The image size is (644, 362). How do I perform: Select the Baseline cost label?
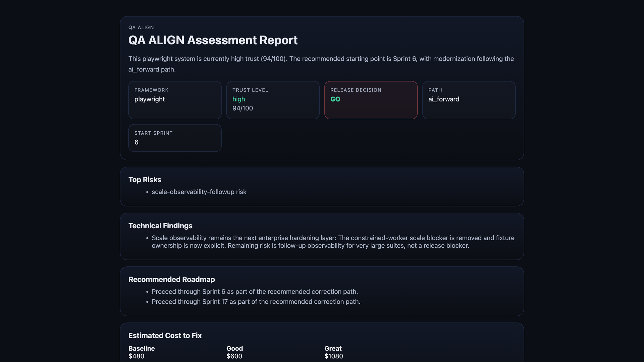[142, 349]
